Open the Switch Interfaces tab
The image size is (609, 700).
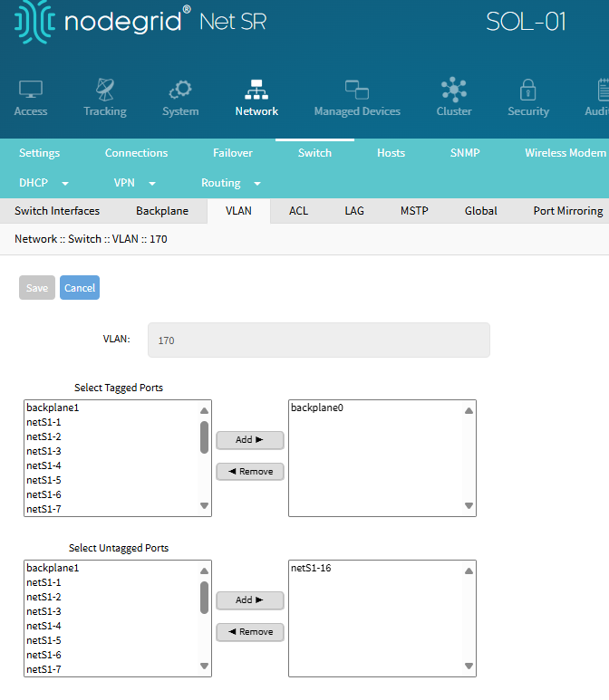coord(57,211)
